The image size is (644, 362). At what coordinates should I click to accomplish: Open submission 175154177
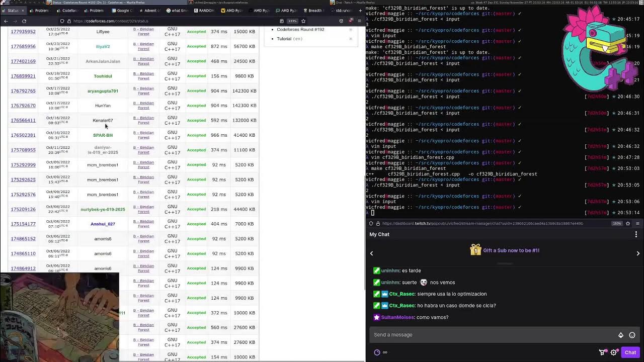23,224
